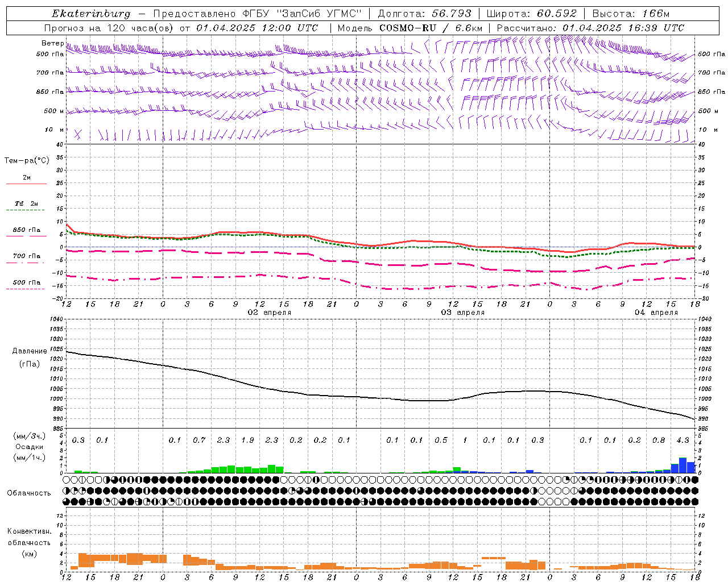Select the 'Прогноз на 120 часа(ов)' forecast text
Screen dimensions: 728x582
[109, 28]
